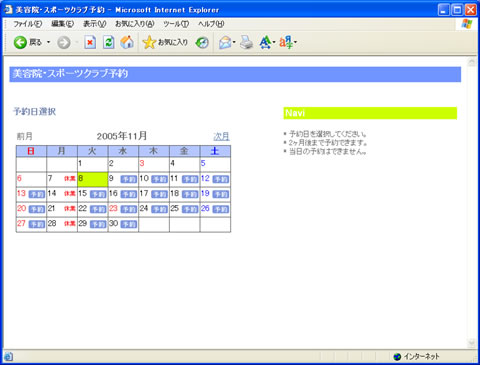Open the ツール(T) menu
480x365 pixels.
176,24
